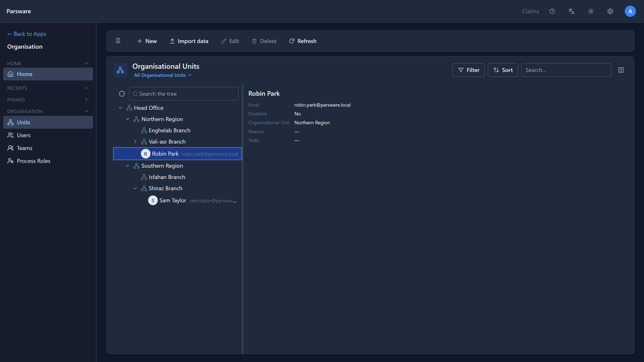The width and height of the screenshot is (644, 362).
Task: Click the New button
Action: [147, 41]
